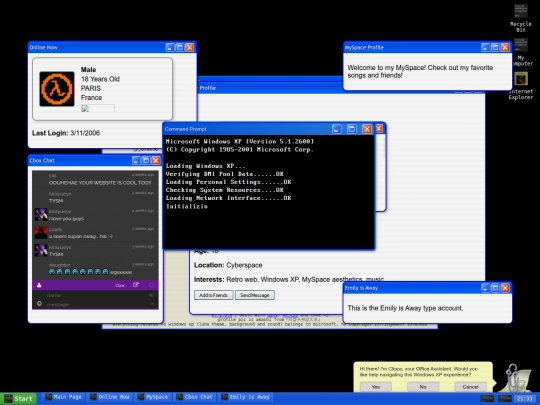
Task: Maximize the Cbox Chat window
Action: point(146,160)
